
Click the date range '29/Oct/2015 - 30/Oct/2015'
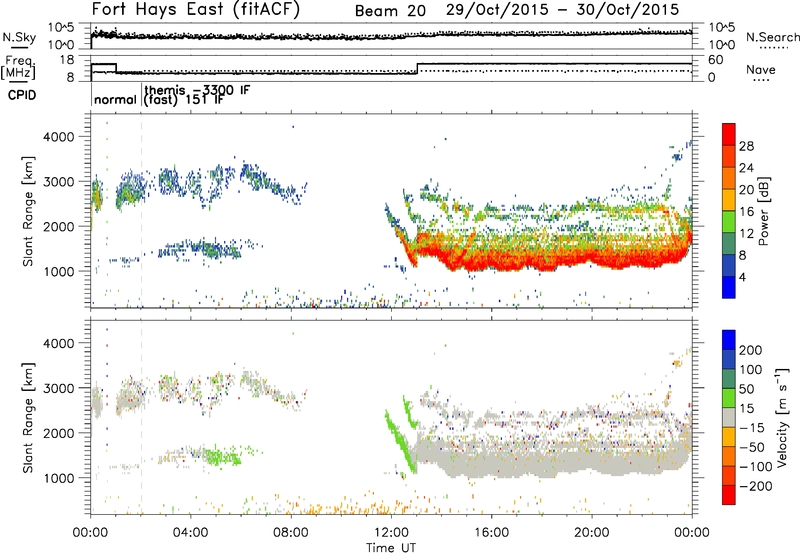point(562,10)
